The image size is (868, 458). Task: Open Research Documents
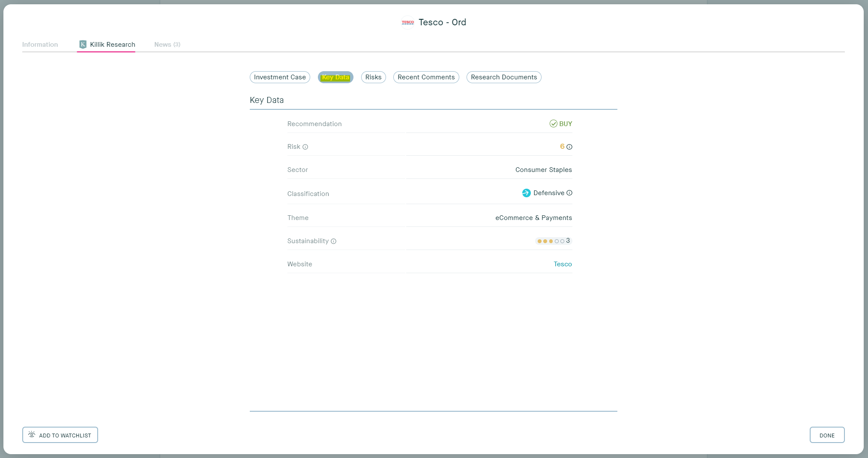click(x=504, y=77)
